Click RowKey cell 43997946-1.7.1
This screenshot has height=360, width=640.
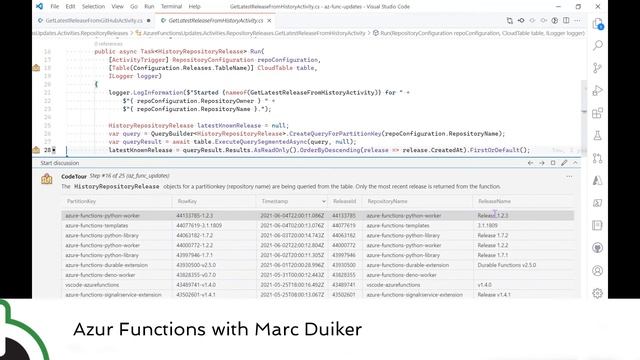pyautogui.click(x=195, y=255)
